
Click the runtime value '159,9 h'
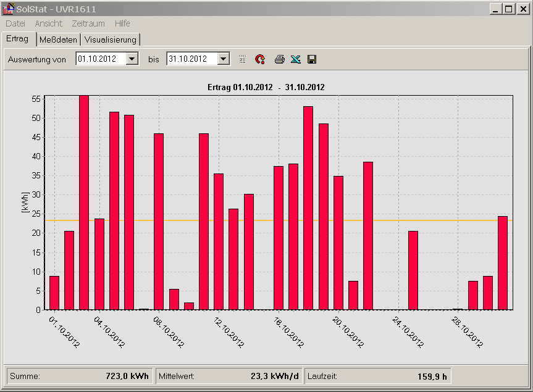[x=432, y=377]
